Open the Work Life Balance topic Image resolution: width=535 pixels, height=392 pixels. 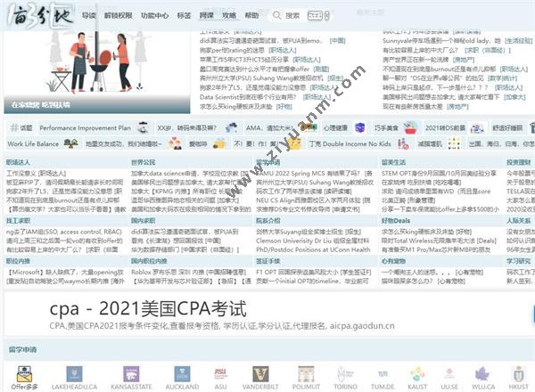pyautogui.click(x=33, y=143)
